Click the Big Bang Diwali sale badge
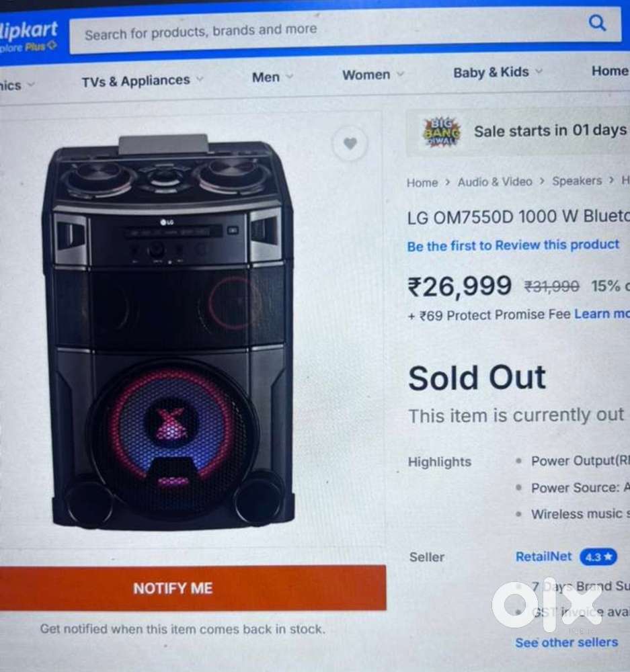Screen dimensions: 630x672 pyautogui.click(x=441, y=132)
